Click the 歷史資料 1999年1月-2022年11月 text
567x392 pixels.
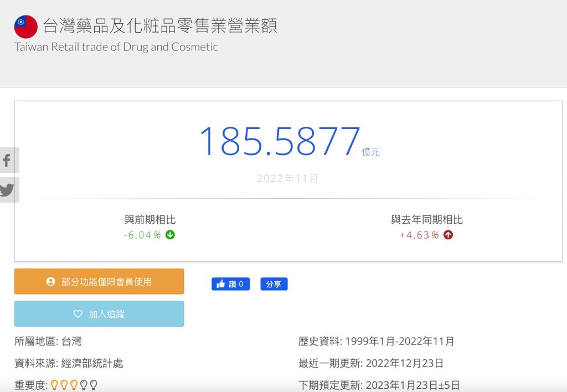coord(376,341)
